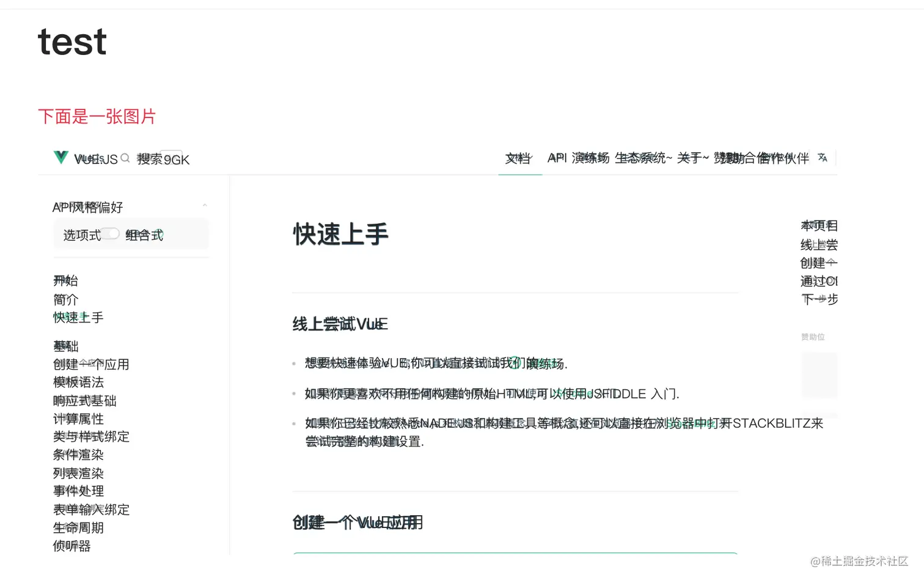Toggle the 选项式 / 组合式 API switch
This screenshot has width=924, height=583.
coord(111,234)
